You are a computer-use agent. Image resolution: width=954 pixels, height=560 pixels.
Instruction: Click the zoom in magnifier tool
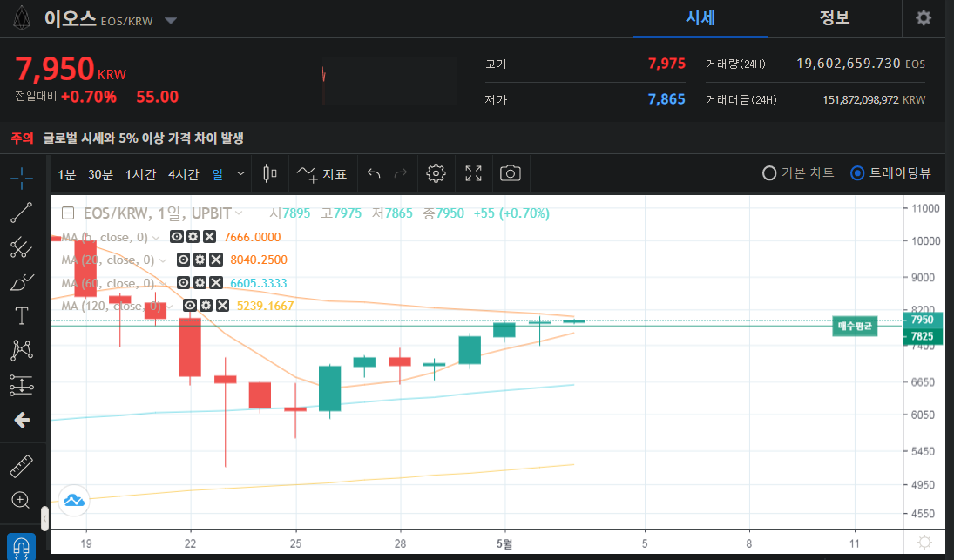[21, 501]
